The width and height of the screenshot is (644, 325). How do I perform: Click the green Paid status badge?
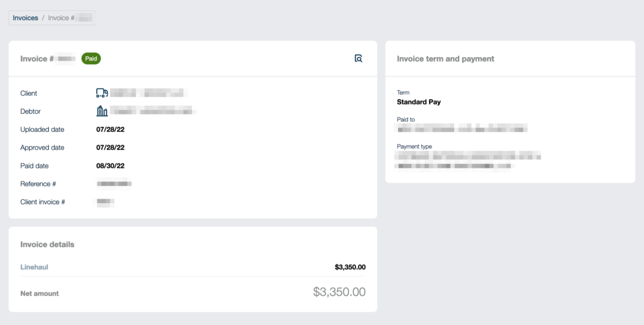tap(91, 58)
